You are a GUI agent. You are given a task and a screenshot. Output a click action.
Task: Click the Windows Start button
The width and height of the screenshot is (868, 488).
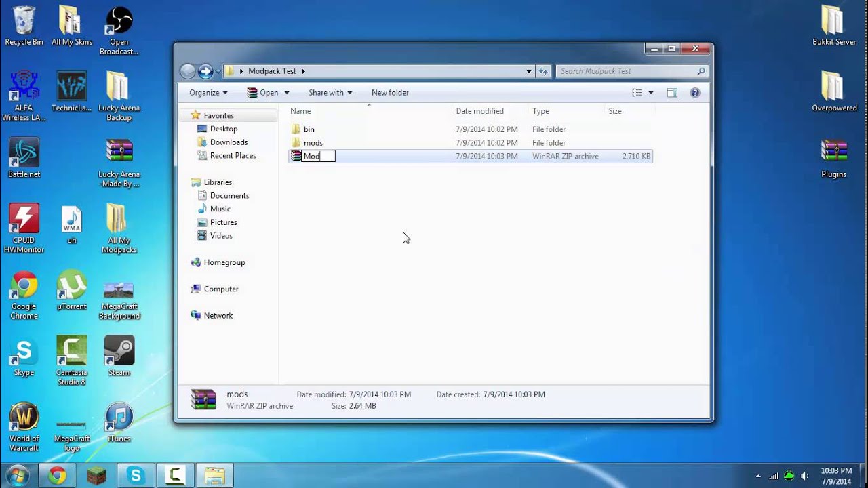coord(18,476)
